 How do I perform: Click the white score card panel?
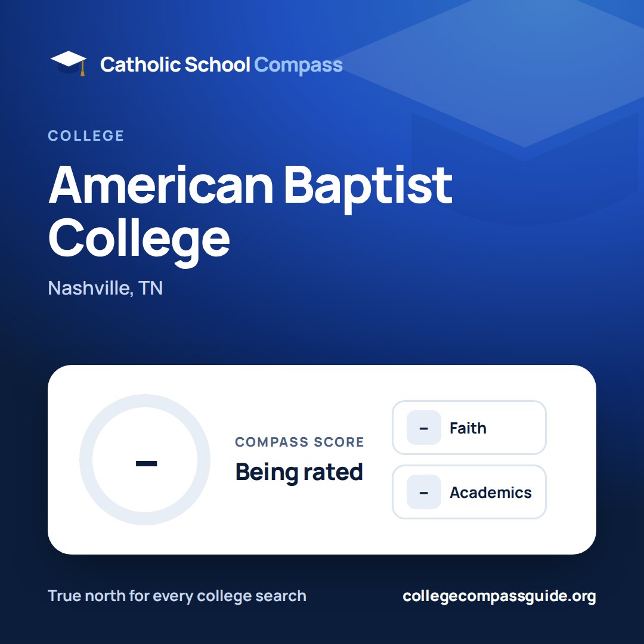point(322,460)
